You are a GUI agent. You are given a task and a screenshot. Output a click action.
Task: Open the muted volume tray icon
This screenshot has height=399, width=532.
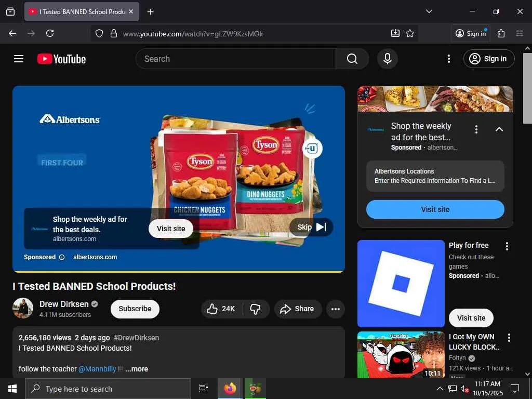(464, 389)
